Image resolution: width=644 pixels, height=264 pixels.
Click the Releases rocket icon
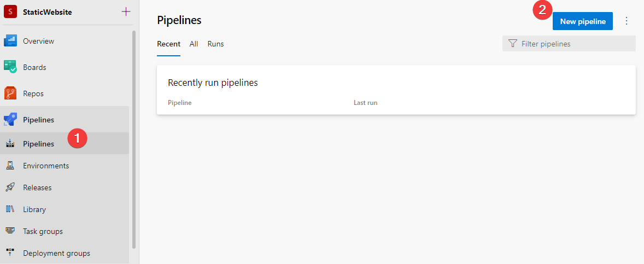point(10,187)
